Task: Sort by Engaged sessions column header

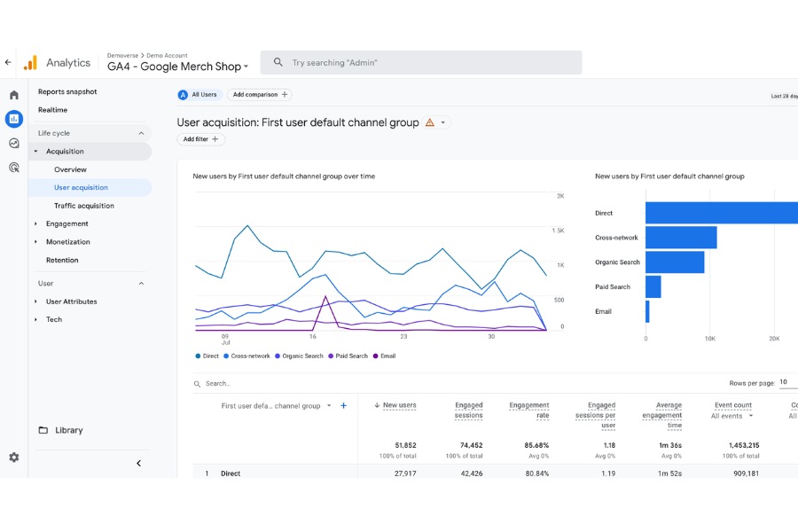Action: 468,411
